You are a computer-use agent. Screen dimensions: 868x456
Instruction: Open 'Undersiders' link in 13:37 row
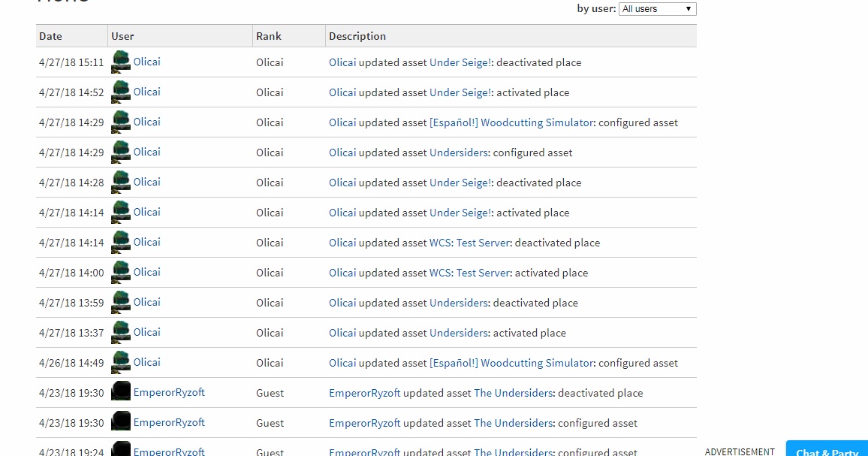[459, 333]
